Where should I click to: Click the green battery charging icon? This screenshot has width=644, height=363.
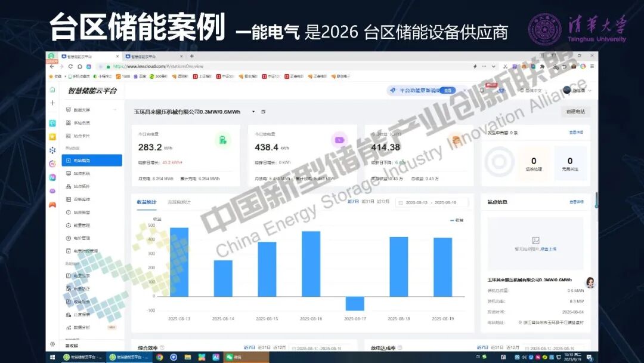tap(223, 140)
